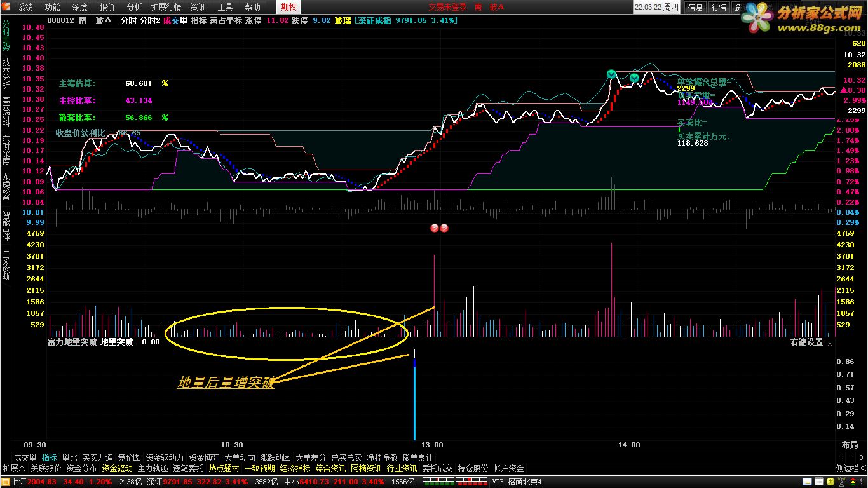Select the 量比 bottom indicator tab

pyautogui.click(x=69, y=457)
